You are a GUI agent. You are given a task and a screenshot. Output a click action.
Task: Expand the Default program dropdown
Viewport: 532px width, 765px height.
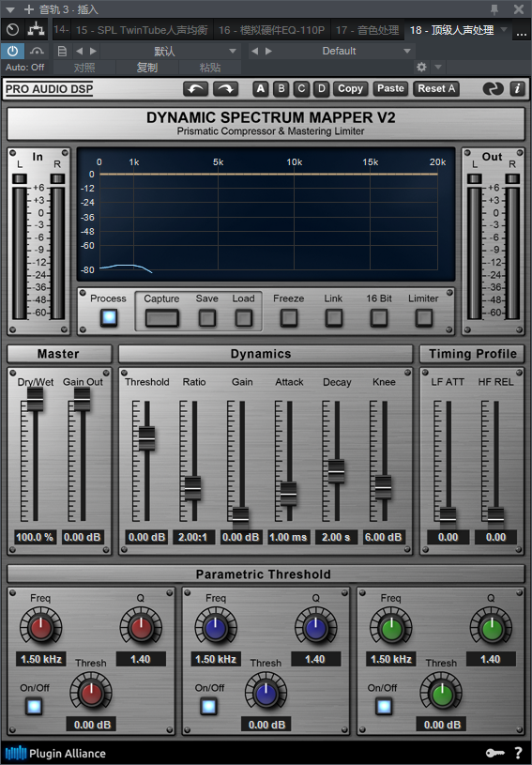tap(406, 51)
